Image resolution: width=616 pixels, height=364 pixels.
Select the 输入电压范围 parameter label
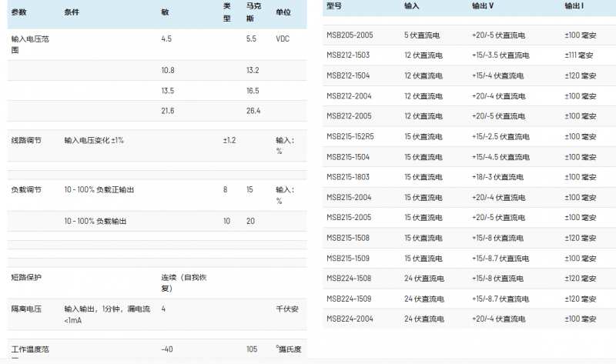point(30,44)
